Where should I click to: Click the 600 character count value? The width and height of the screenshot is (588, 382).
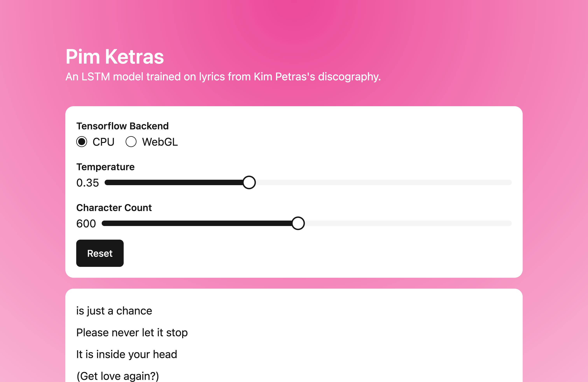[x=86, y=224]
